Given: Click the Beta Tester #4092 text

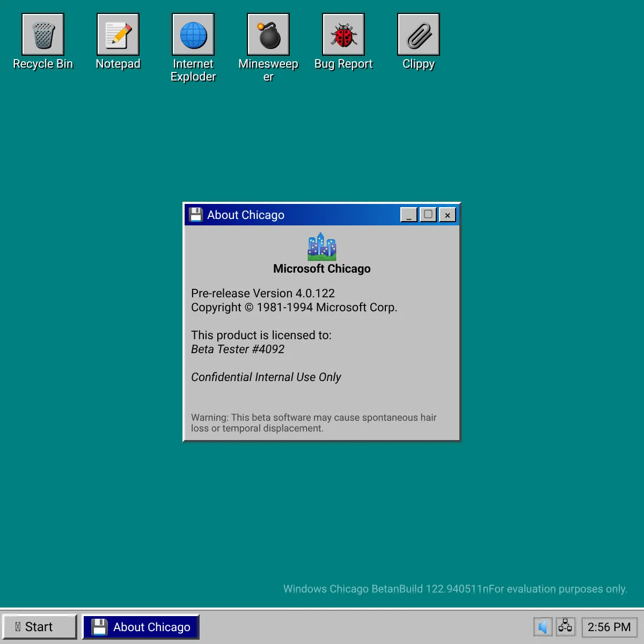Looking at the screenshot, I should [x=238, y=349].
